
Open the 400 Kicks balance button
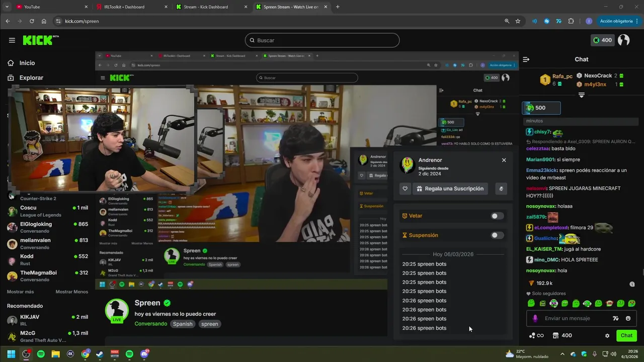click(x=603, y=40)
